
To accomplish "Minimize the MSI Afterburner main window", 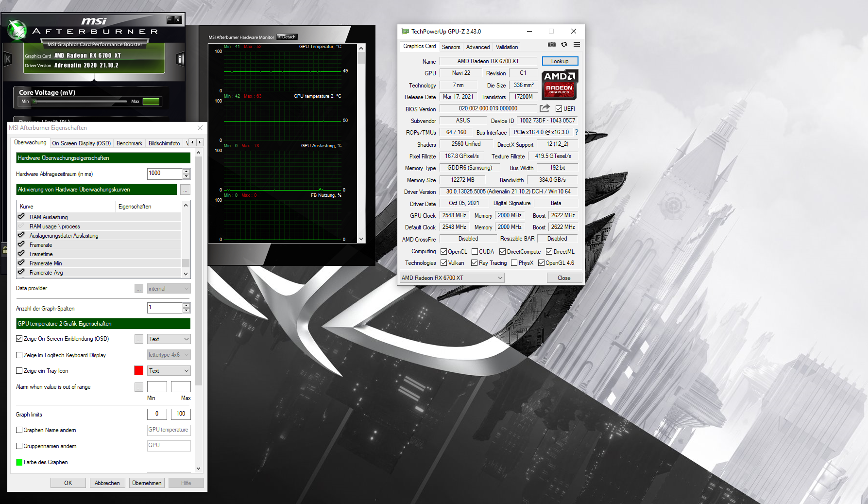I will click(170, 19).
